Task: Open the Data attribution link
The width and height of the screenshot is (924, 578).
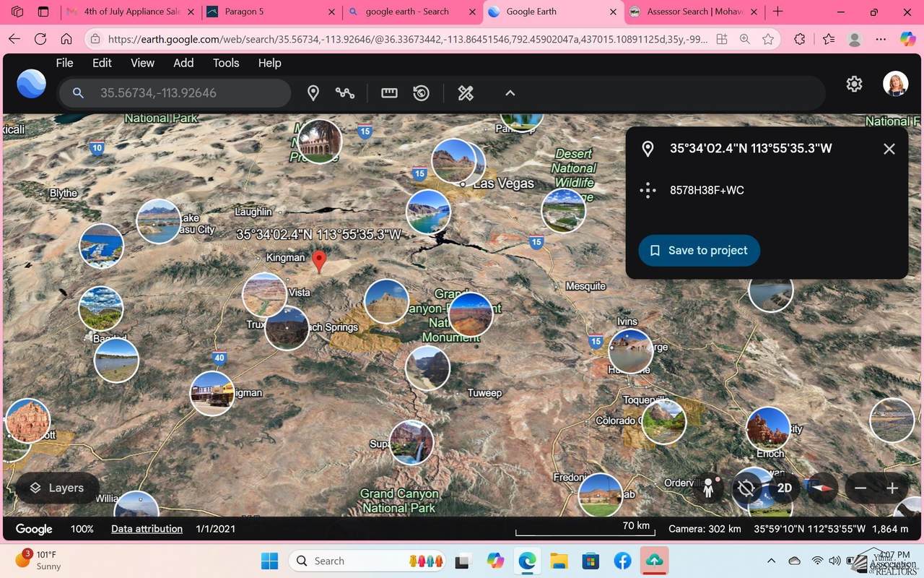Action: 147,529
